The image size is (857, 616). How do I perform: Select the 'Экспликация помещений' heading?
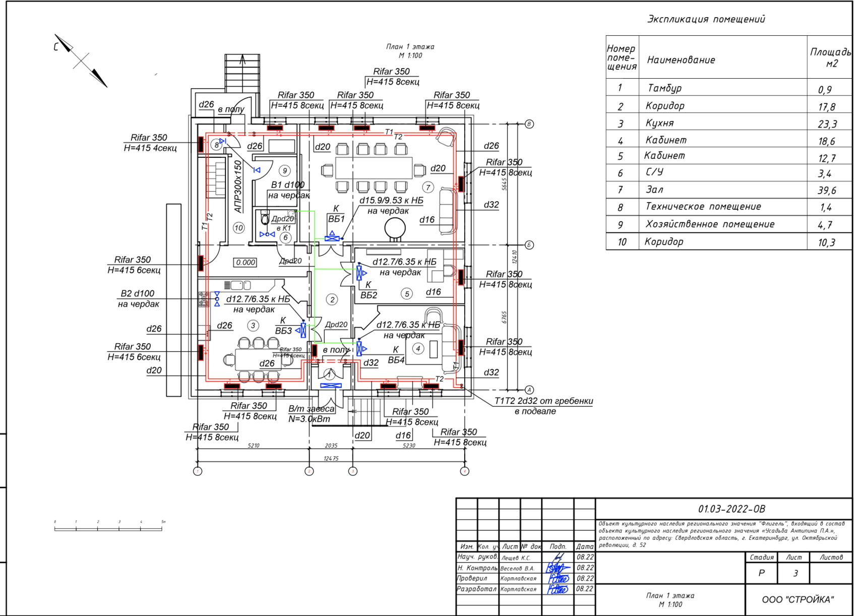[706, 19]
